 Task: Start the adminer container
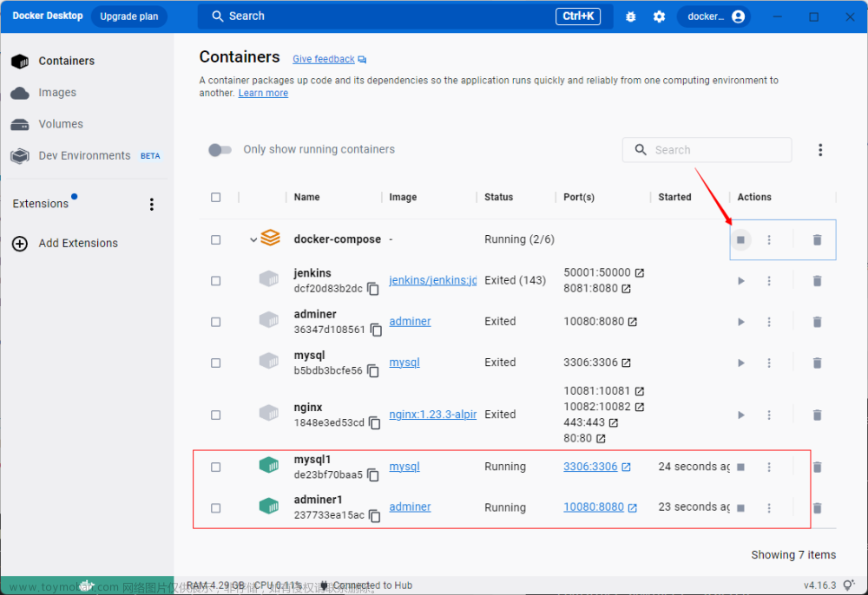click(740, 322)
